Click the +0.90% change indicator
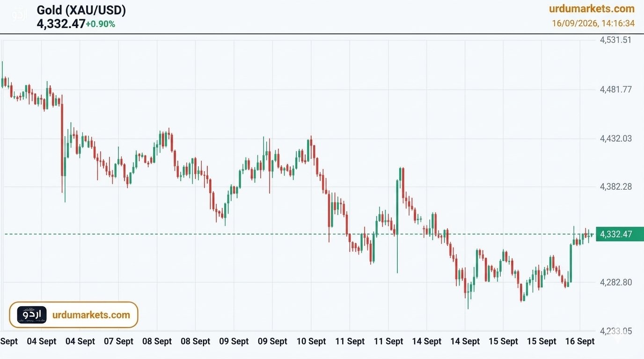This screenshot has width=644, height=359. [x=100, y=24]
